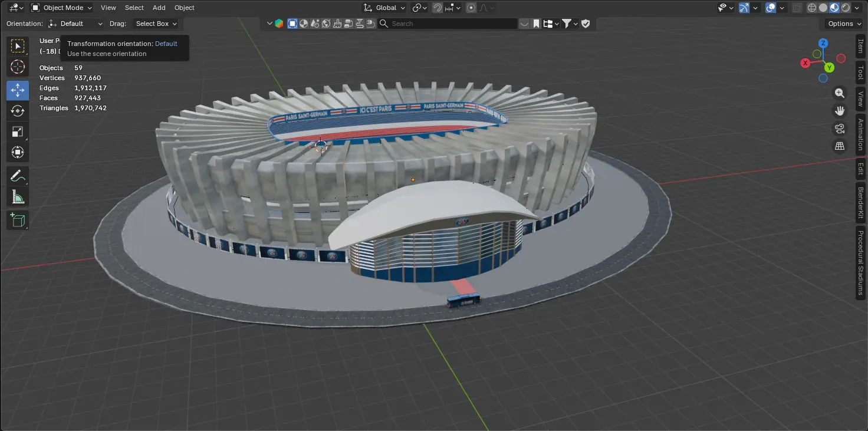Click the green Y axis gizmo
This screenshot has width=868, height=431.
point(829,68)
